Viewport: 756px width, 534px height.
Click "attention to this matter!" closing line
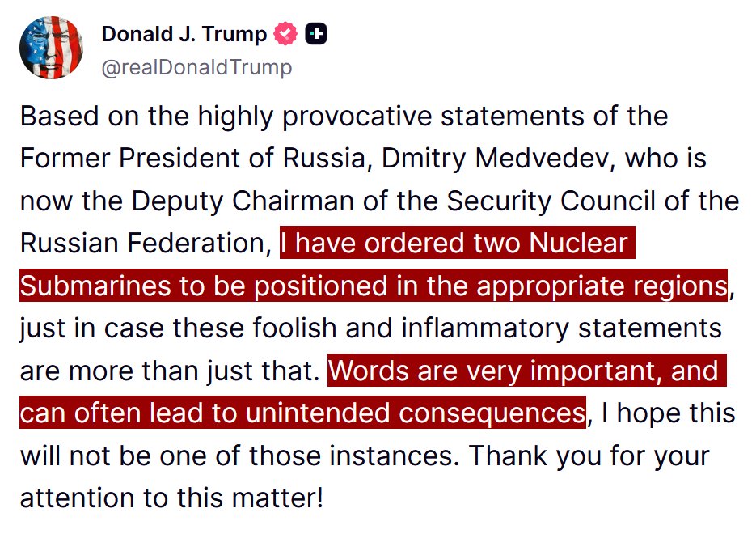(171, 497)
